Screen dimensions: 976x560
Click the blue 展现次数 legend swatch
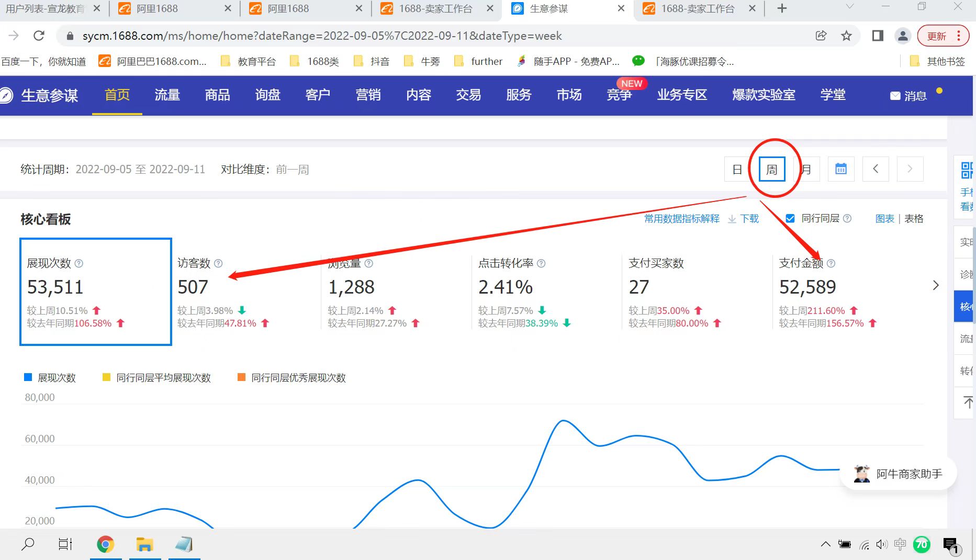click(28, 377)
